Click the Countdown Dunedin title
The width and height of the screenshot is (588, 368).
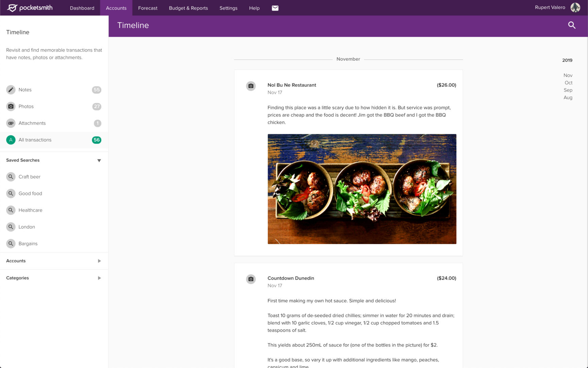[x=291, y=278]
